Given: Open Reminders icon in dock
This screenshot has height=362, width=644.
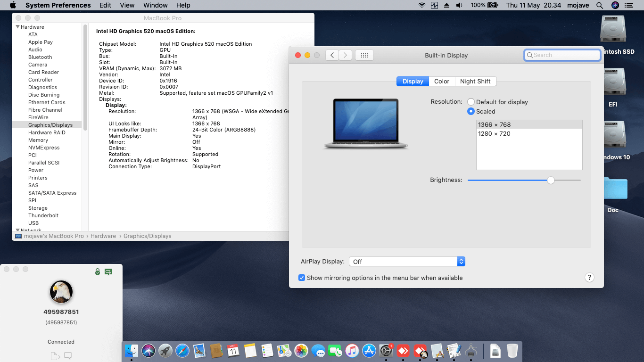Looking at the screenshot, I should coord(267,351).
